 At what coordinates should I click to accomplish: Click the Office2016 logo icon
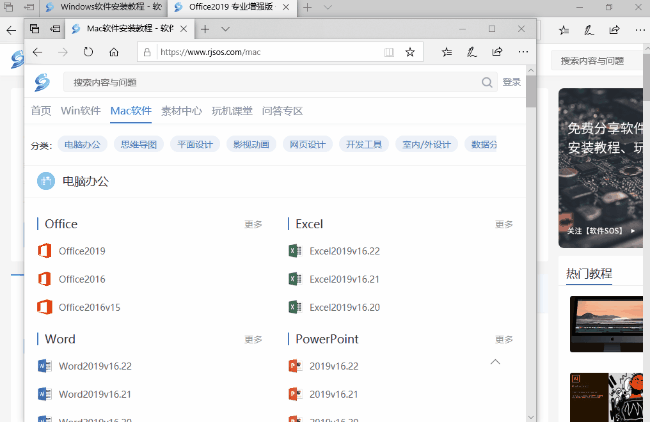coord(44,279)
